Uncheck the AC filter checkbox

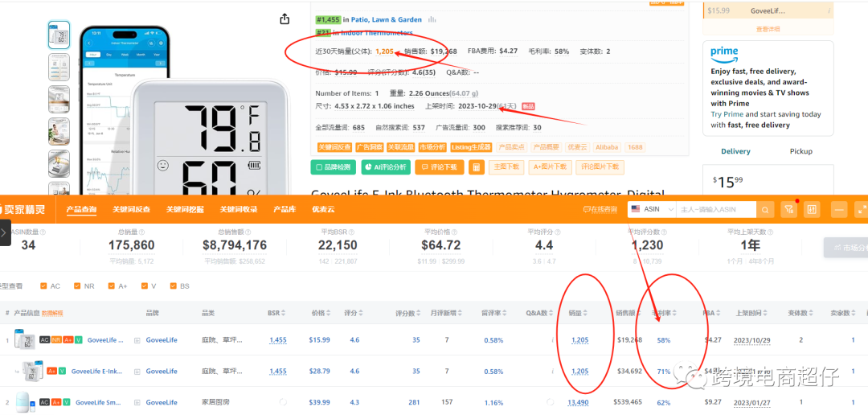[43, 286]
